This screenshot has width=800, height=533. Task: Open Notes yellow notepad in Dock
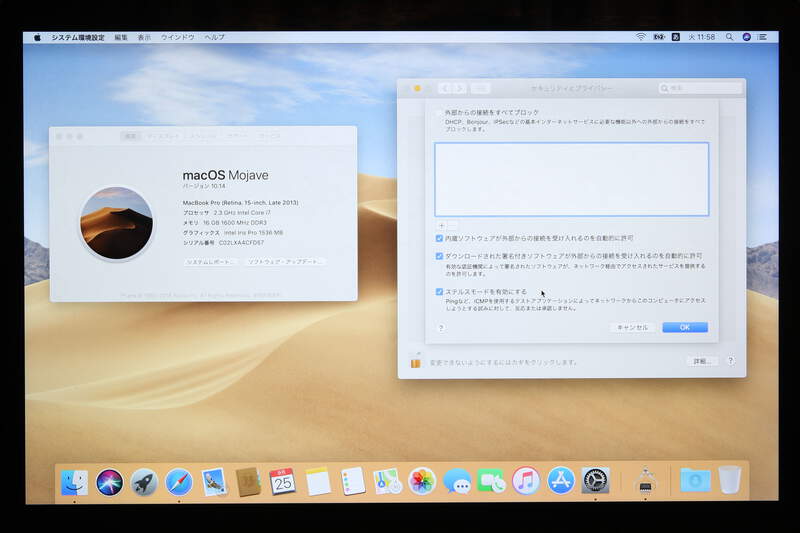(318, 481)
